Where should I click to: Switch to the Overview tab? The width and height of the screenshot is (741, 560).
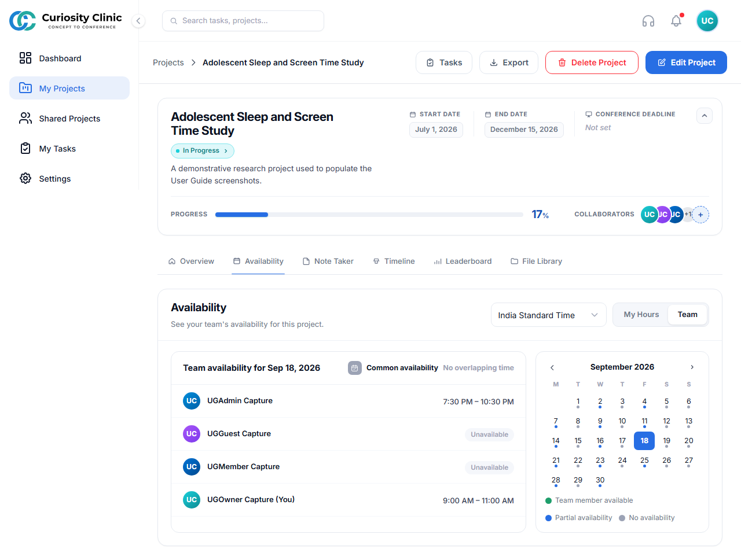191,261
